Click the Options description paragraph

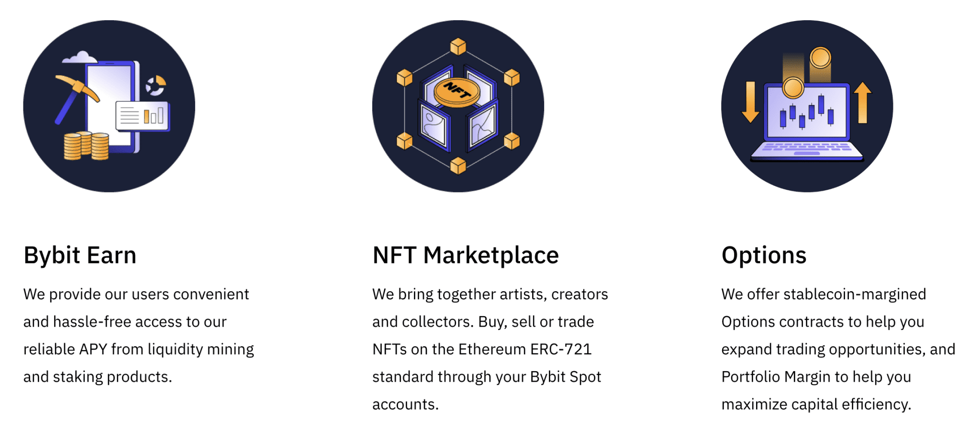coord(838,349)
